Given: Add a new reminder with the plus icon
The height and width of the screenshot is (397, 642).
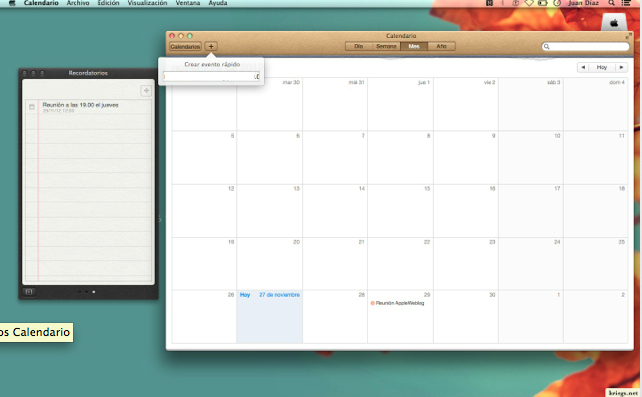Looking at the screenshot, I should 146,90.
